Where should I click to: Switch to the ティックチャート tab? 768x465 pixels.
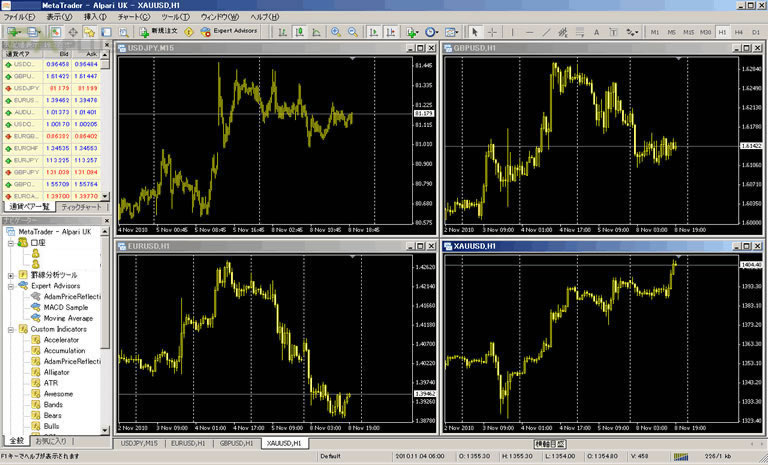(x=81, y=207)
